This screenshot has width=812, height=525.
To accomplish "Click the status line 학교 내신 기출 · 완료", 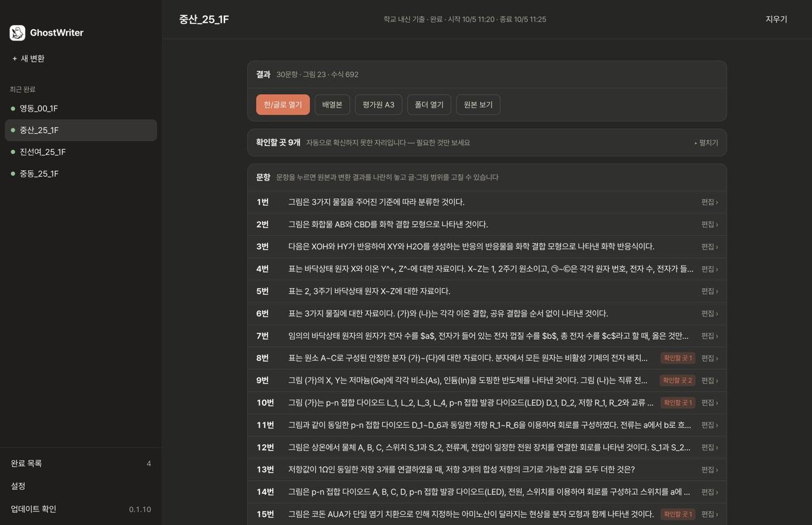I will pos(465,19).
